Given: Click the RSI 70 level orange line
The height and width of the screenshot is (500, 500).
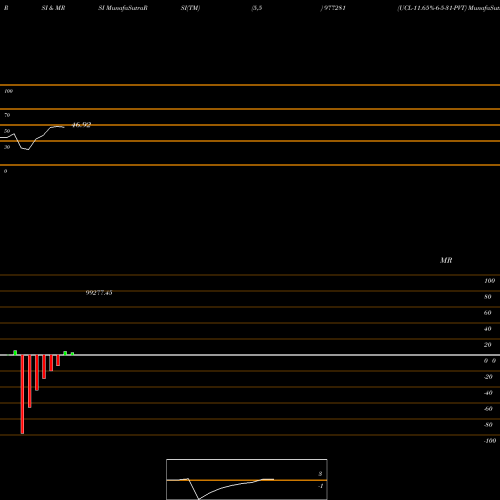Looking at the screenshot, I should (x=250, y=109).
